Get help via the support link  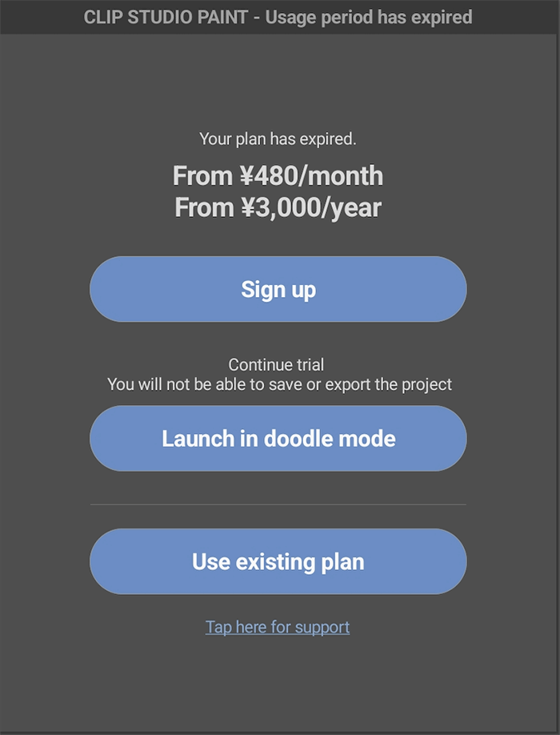(x=278, y=627)
